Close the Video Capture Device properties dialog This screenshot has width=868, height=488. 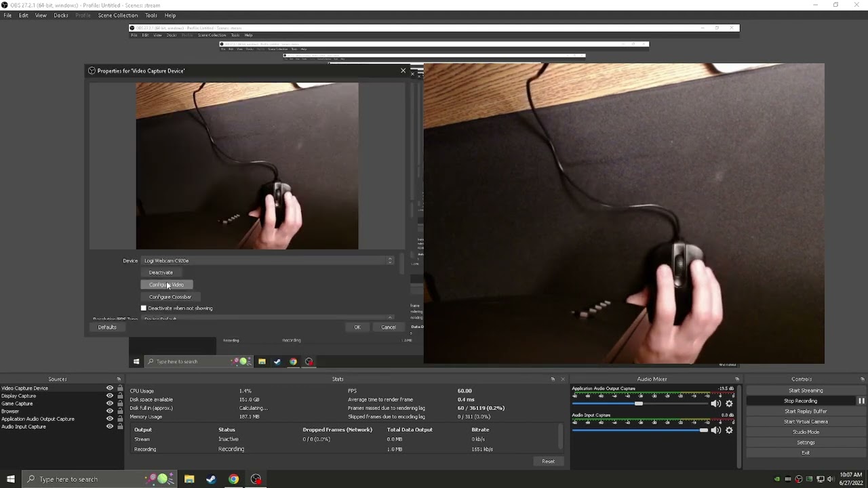403,70
